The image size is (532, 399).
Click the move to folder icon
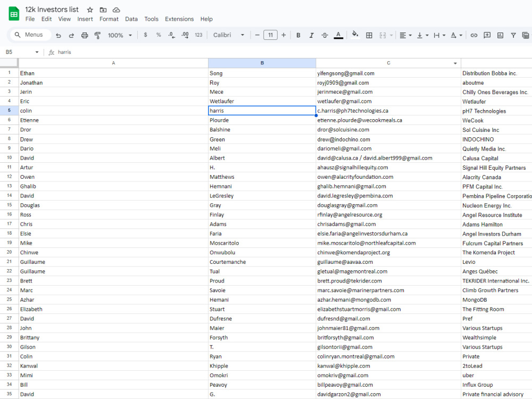[103, 10]
